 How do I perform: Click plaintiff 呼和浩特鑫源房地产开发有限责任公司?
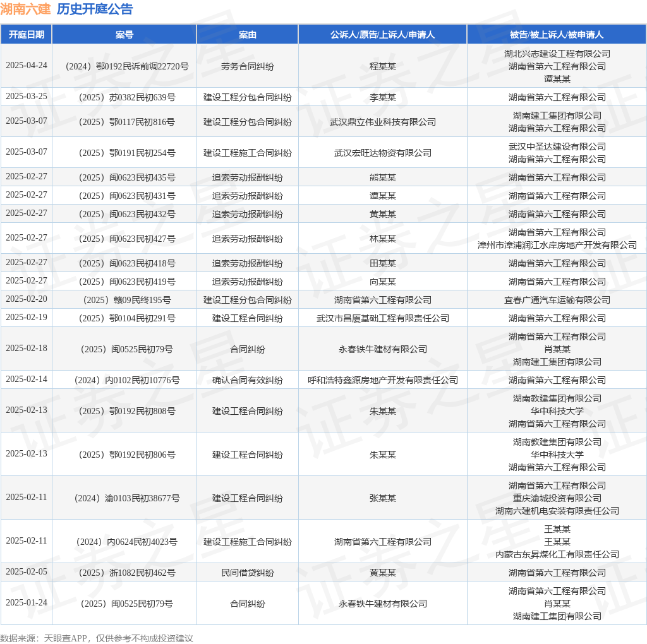click(x=382, y=380)
